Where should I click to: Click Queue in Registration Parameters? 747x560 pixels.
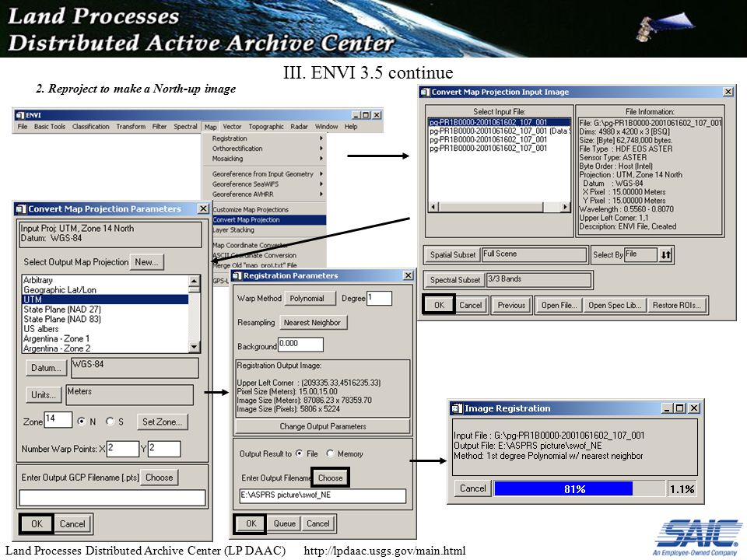click(285, 523)
